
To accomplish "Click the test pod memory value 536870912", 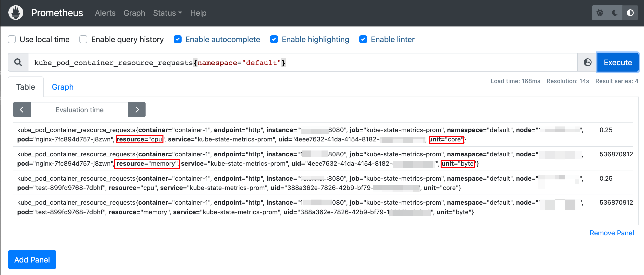I will tap(616, 202).
